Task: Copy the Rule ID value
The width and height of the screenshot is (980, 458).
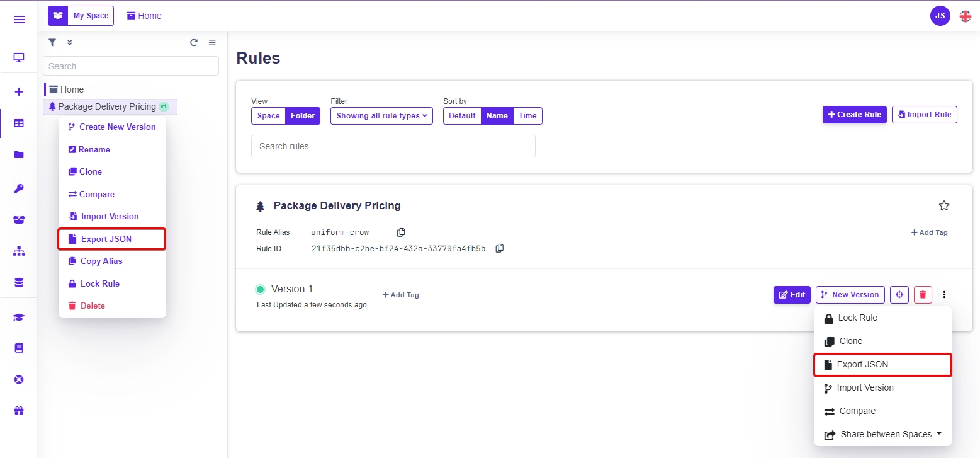Action: point(499,248)
